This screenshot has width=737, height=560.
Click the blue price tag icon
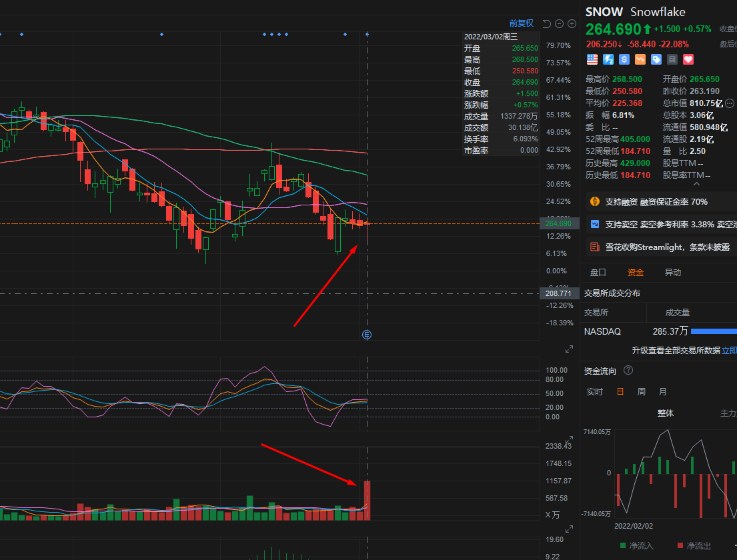pyautogui.click(x=656, y=59)
